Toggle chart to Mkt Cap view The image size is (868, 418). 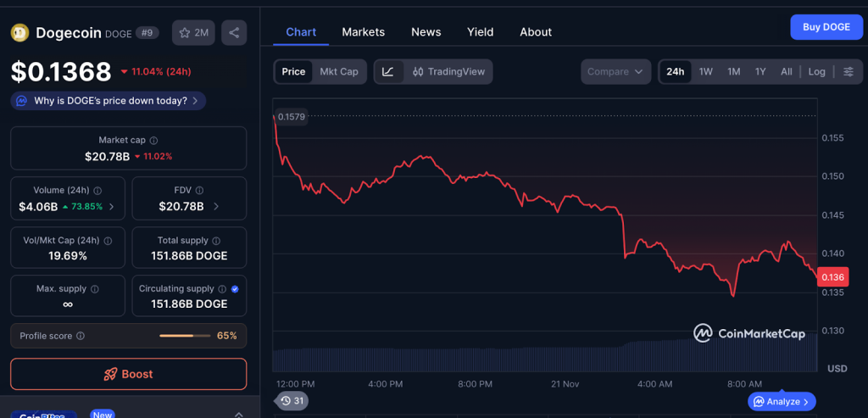[x=338, y=72]
